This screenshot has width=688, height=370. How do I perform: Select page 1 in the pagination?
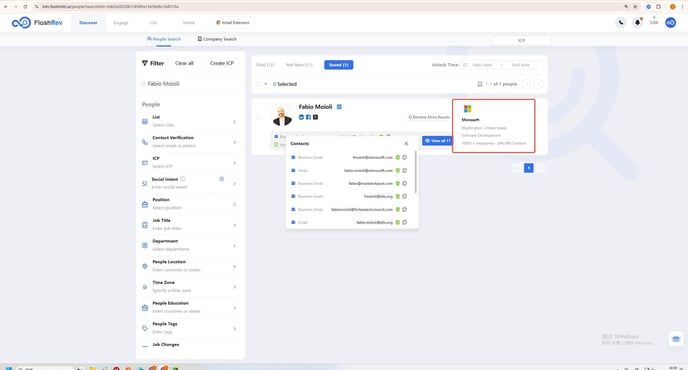529,168
